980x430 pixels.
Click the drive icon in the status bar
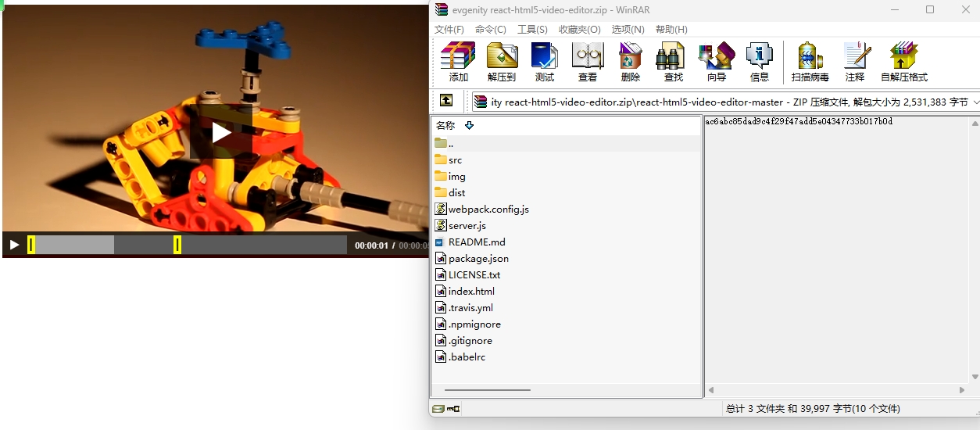[438, 409]
